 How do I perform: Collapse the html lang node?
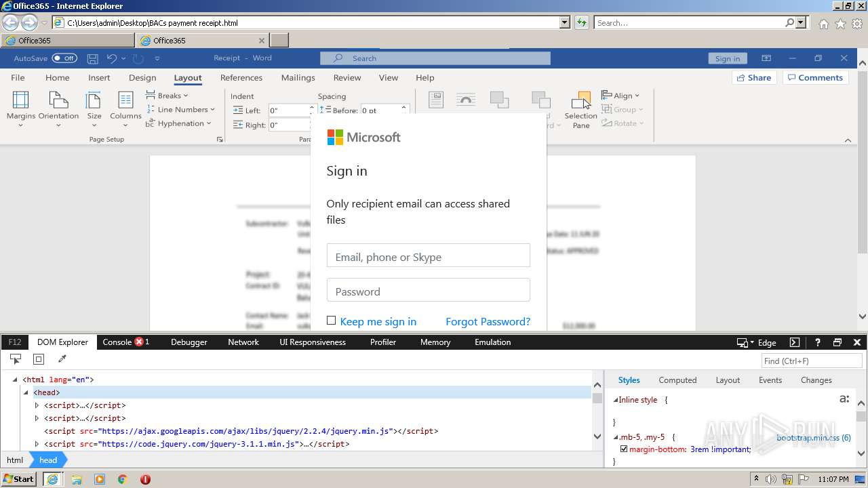tap(16, 380)
